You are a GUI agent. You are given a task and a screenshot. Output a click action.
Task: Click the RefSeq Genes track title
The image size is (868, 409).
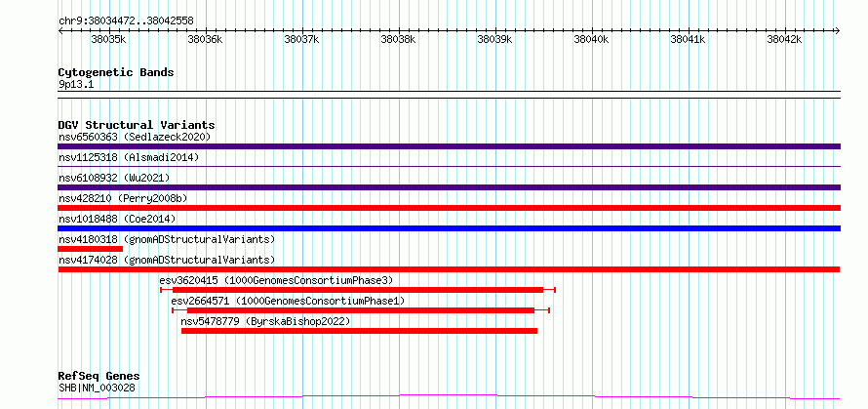tap(99, 377)
